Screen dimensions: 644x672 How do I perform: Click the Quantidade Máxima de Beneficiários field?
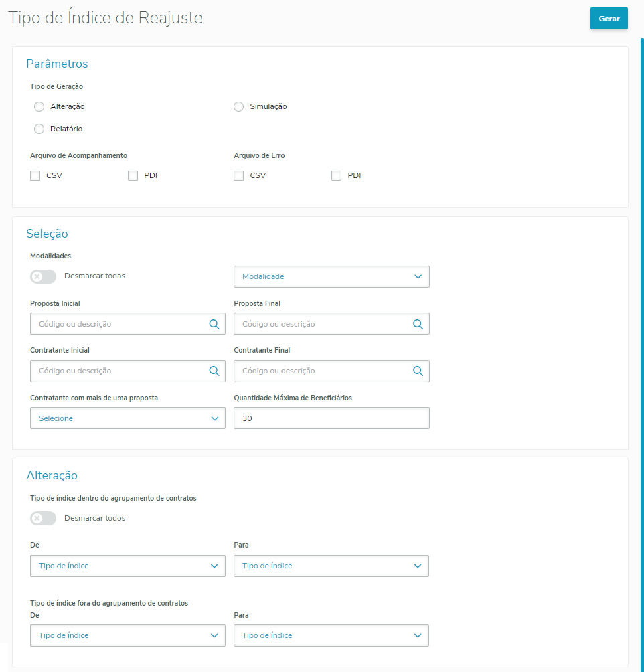pos(331,418)
